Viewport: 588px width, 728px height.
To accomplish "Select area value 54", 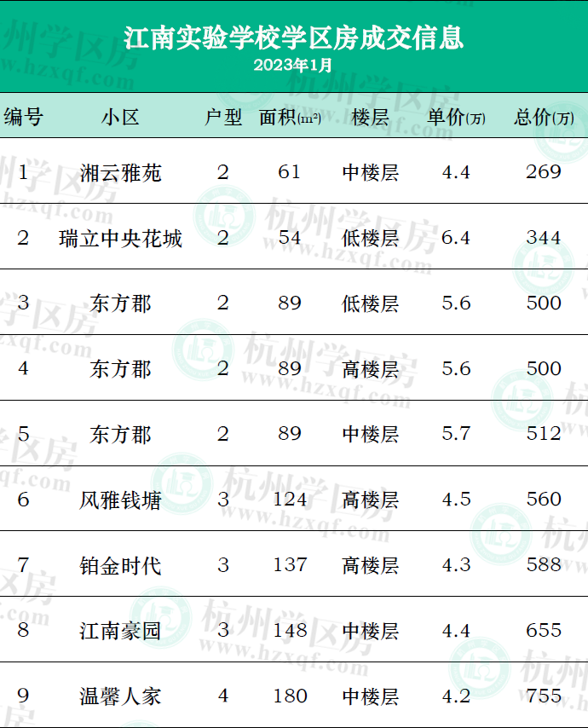I will [289, 238].
